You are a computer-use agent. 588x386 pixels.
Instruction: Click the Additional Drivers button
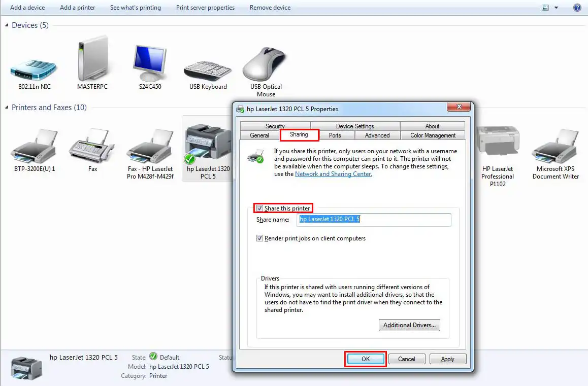pyautogui.click(x=409, y=325)
